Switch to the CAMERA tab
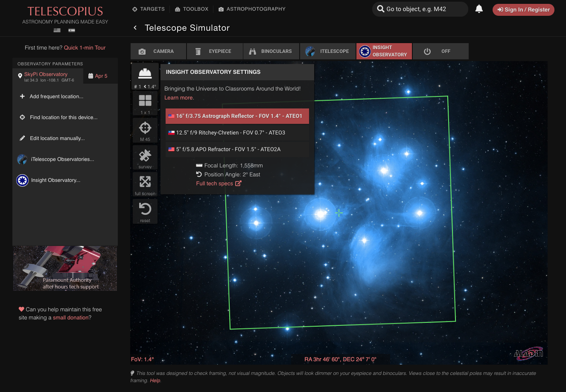Image resolution: width=566 pixels, height=392 pixels. [158, 51]
